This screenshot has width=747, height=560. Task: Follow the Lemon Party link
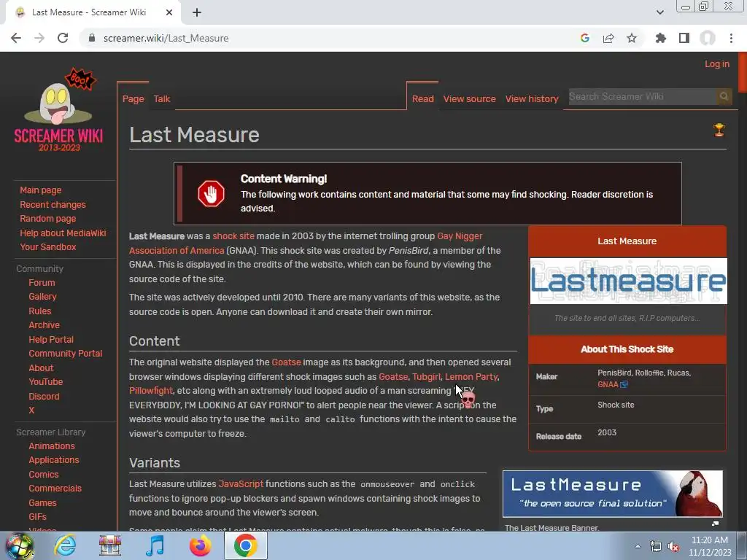(471, 377)
